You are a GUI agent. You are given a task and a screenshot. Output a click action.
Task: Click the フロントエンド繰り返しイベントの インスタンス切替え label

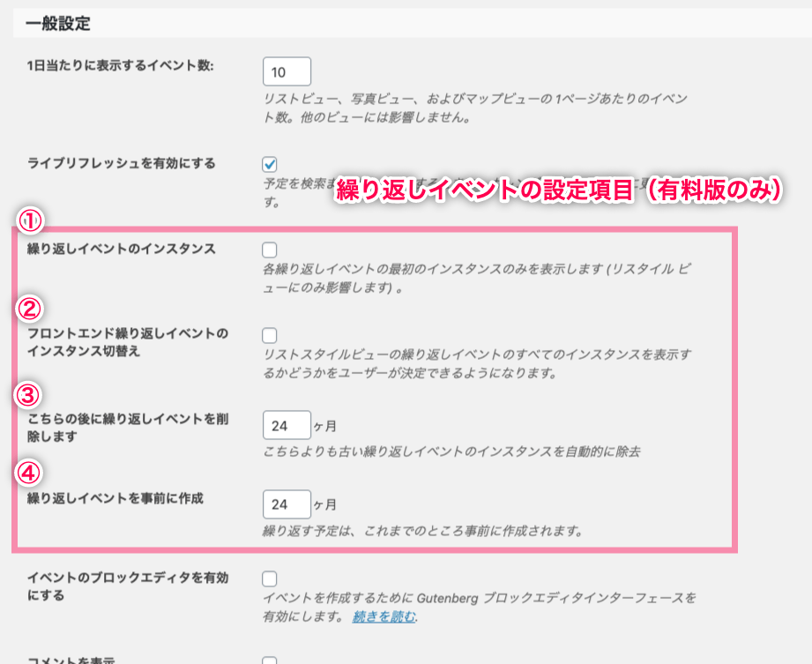[x=127, y=342]
